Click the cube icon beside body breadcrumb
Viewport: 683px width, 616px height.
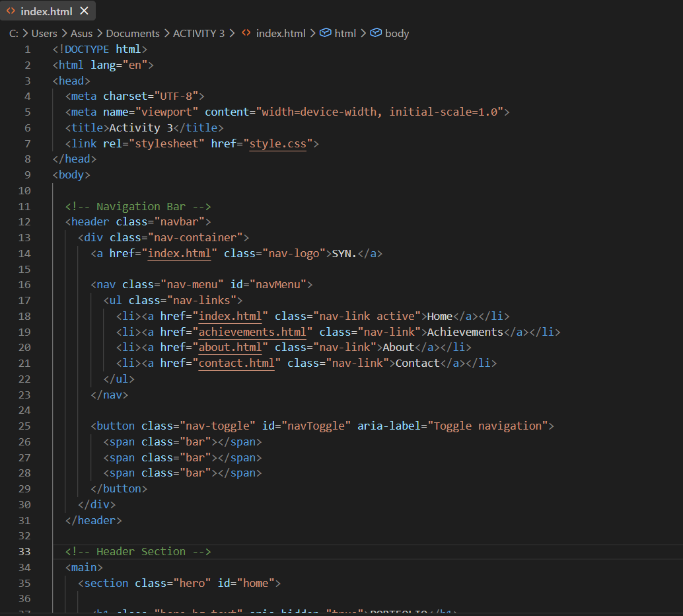tap(376, 33)
